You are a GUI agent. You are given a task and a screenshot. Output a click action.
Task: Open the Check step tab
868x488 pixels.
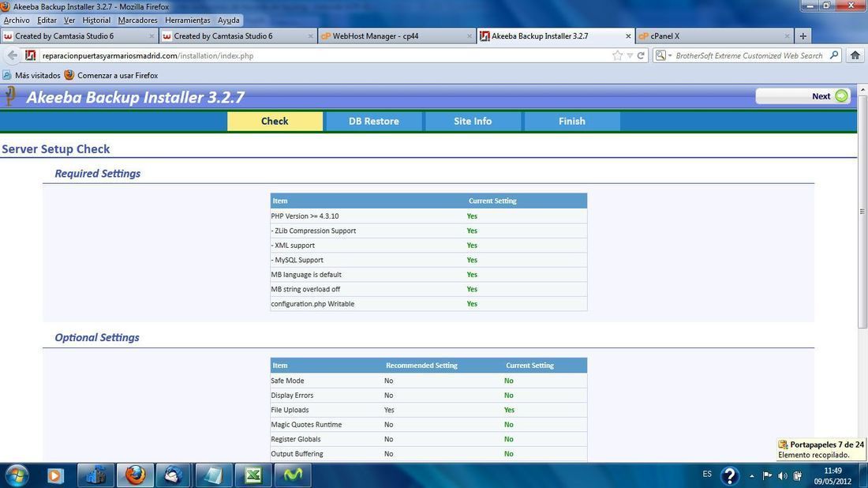coord(275,122)
